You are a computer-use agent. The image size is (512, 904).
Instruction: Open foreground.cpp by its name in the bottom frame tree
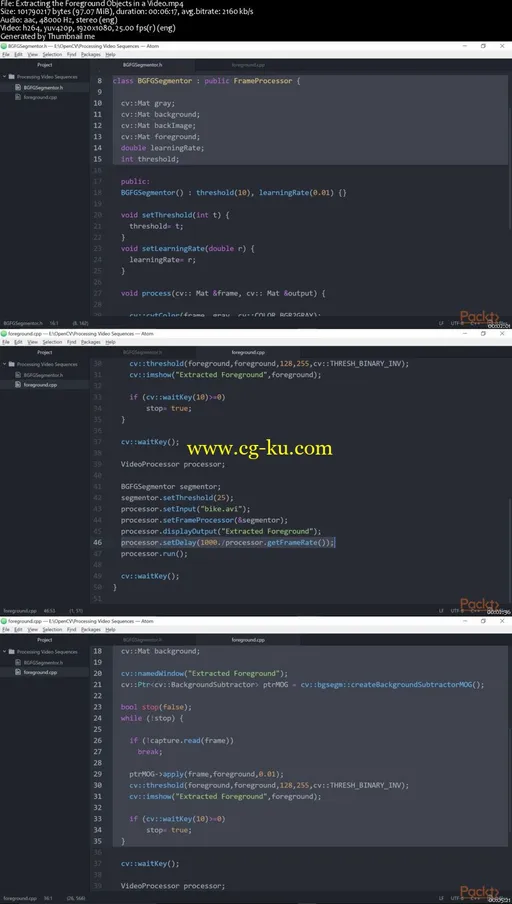pos(40,673)
